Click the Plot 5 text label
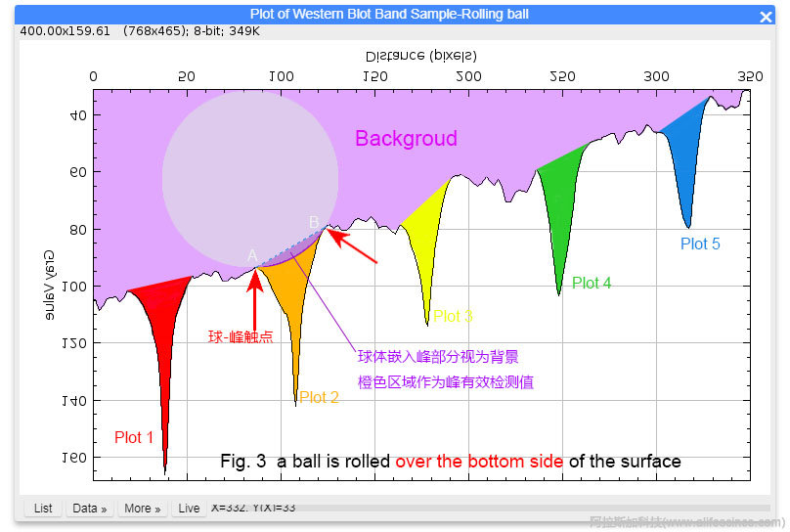Screen dimensions: 790x532 coord(700,244)
